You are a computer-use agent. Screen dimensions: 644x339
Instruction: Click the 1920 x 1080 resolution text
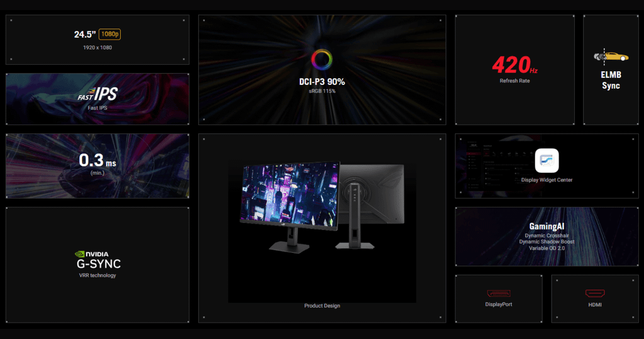[x=97, y=48]
